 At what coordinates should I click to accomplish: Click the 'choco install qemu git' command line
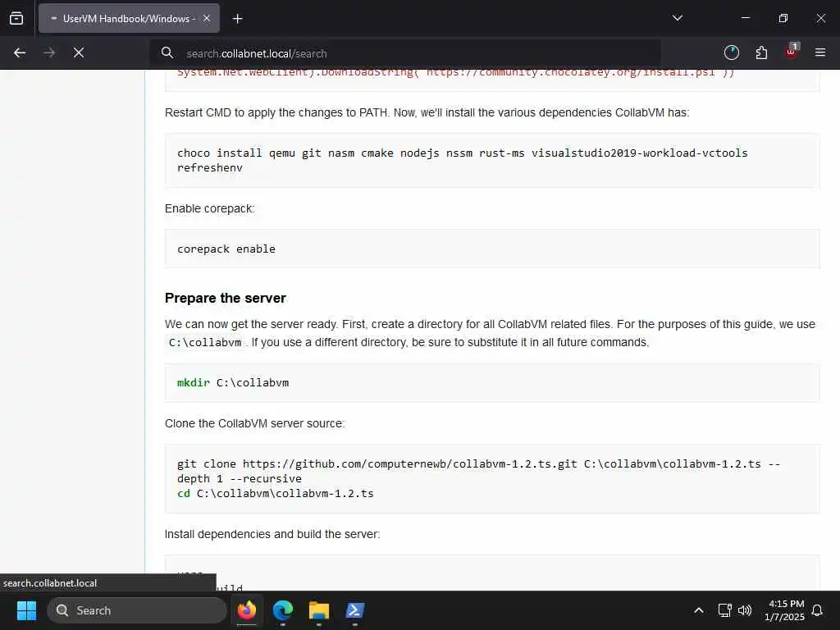point(463,153)
